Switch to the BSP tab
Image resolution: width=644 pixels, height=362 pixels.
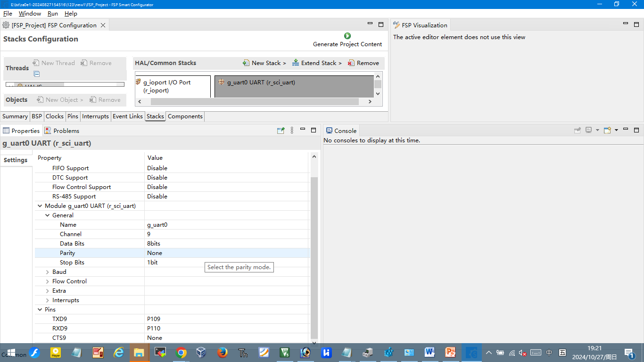click(37, 116)
